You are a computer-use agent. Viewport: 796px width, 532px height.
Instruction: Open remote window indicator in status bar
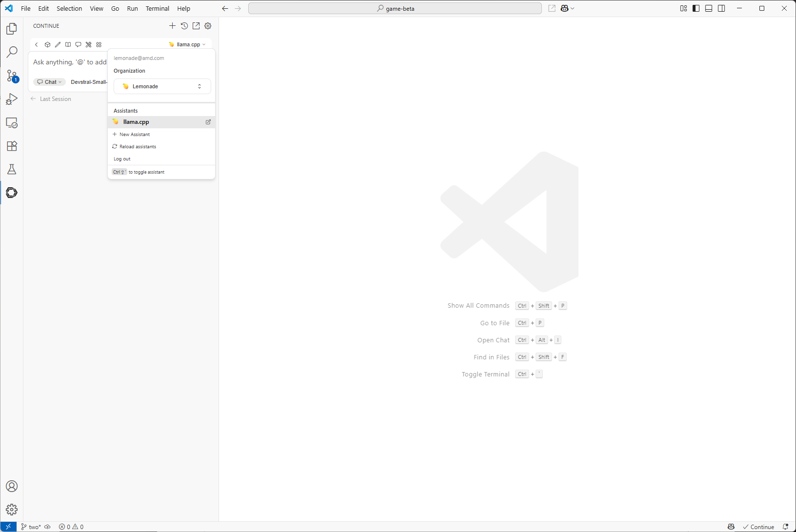pyautogui.click(x=8, y=527)
